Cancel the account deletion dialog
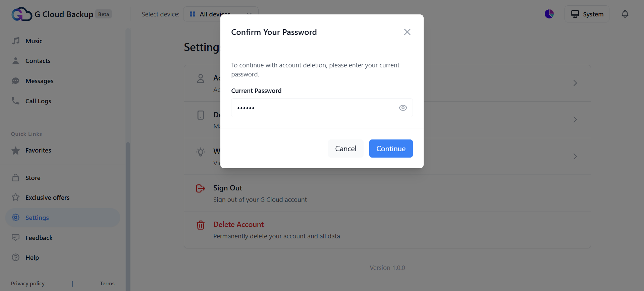644x291 pixels. pos(345,149)
